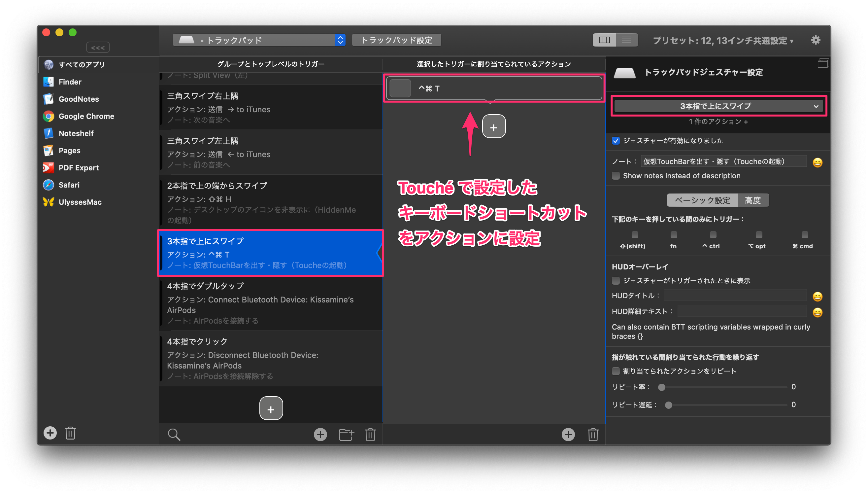
Task: Click the トラックパッド設定 button
Action: (396, 40)
